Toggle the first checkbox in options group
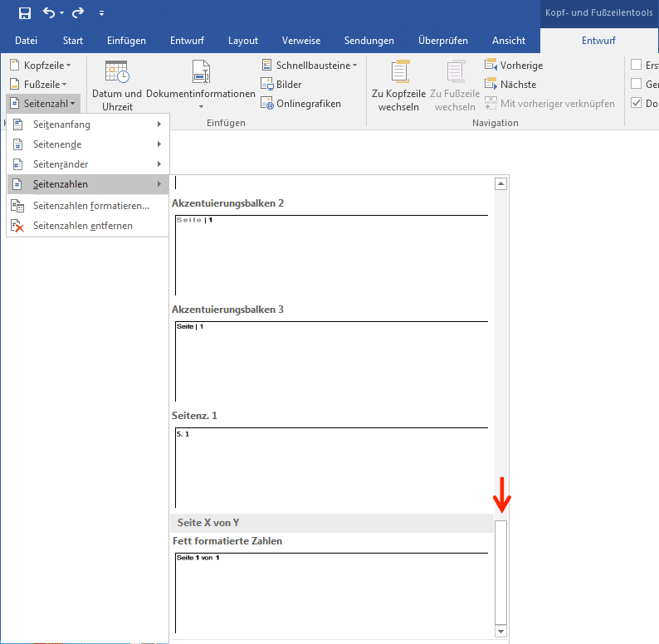 pyautogui.click(x=637, y=65)
